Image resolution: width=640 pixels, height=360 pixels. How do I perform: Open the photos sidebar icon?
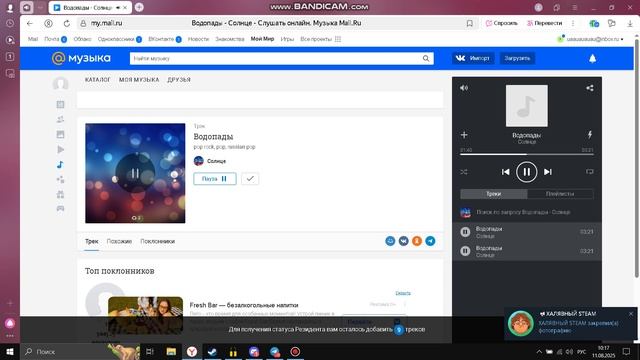pyautogui.click(x=60, y=134)
